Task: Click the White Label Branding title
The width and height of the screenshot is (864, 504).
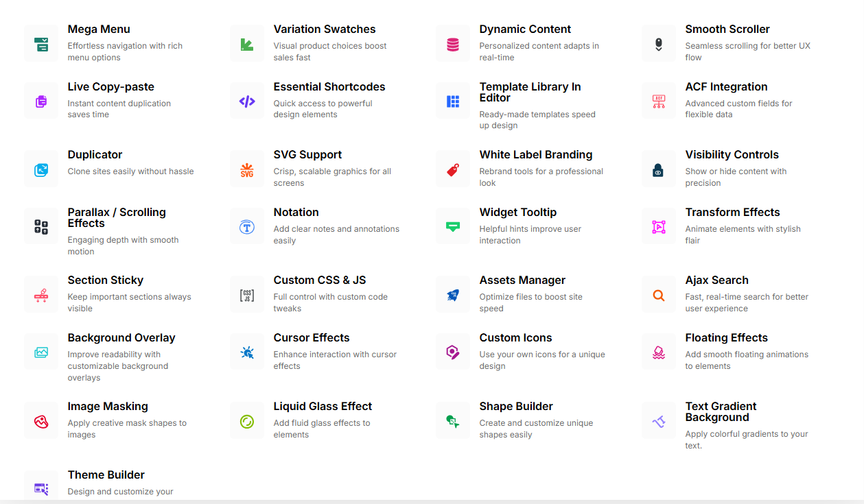Action: pos(536,155)
